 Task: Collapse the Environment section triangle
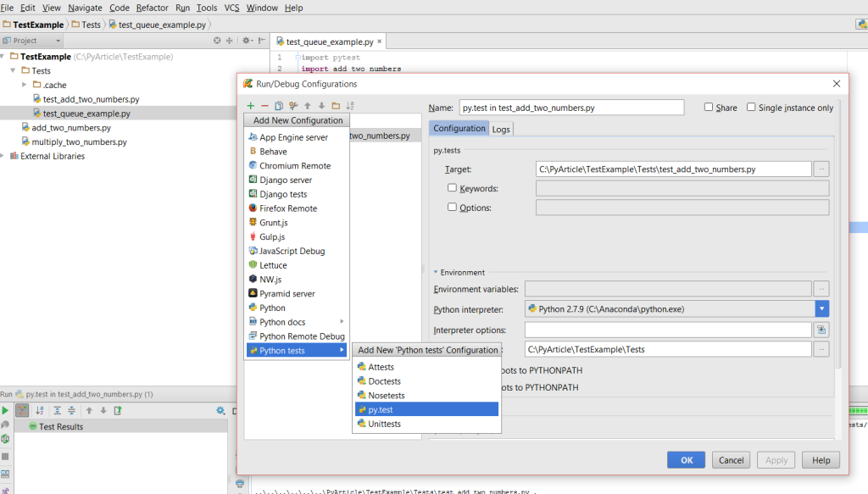click(x=436, y=272)
